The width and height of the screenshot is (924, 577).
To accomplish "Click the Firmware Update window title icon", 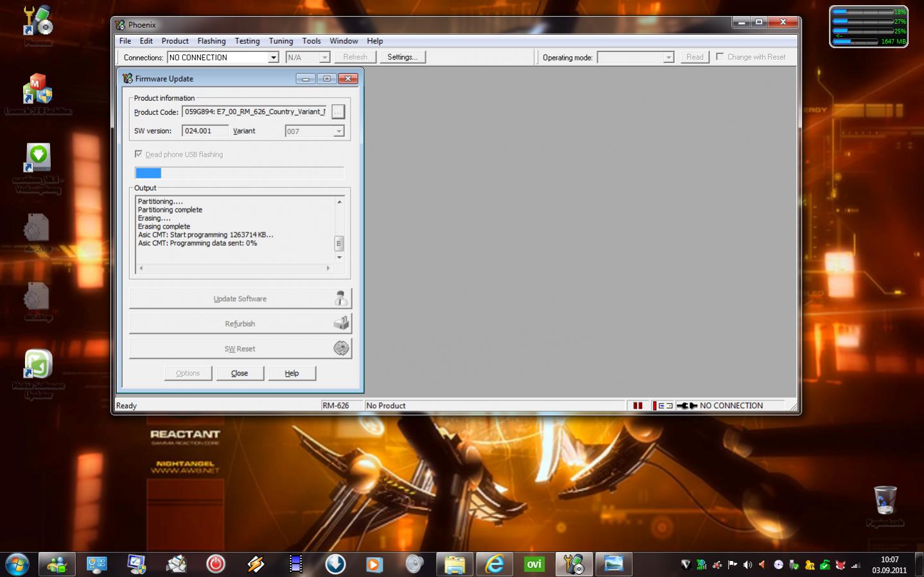I will tap(127, 78).
